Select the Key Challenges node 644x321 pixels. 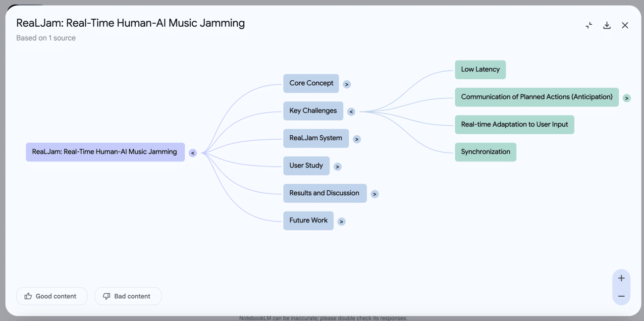pyautogui.click(x=313, y=111)
